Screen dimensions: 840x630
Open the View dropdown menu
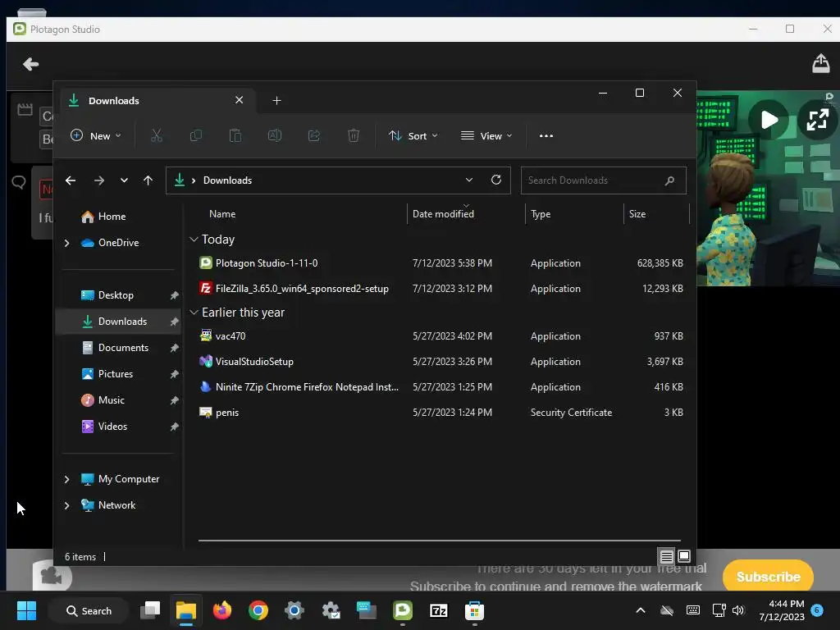click(486, 135)
